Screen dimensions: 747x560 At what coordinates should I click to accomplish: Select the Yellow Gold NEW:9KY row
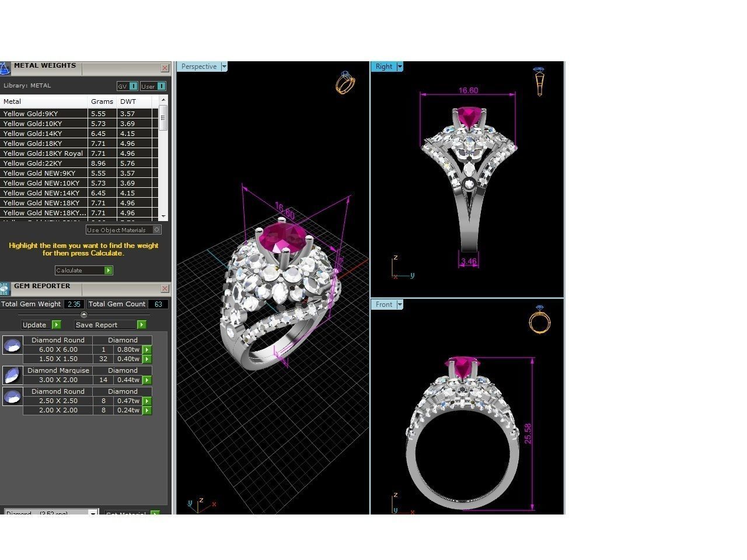[x=79, y=173]
